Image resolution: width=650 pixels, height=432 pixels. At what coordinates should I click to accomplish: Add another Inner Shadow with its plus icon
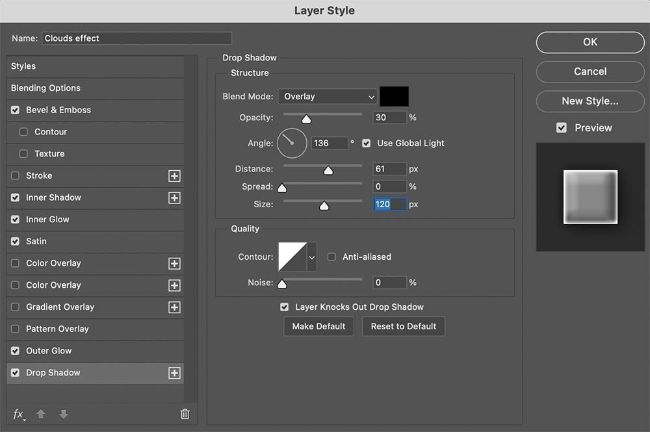pyautogui.click(x=174, y=198)
